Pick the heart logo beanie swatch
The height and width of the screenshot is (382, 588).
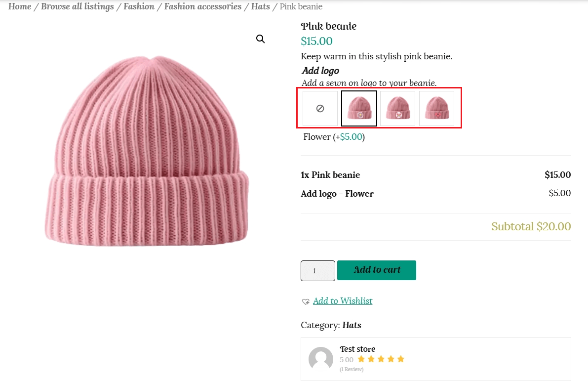coord(436,108)
